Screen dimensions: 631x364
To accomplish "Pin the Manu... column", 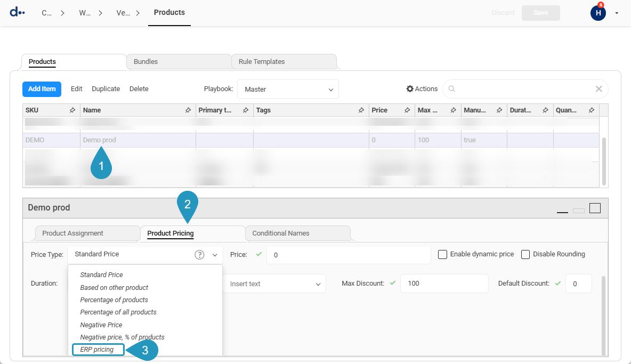I will [499, 110].
